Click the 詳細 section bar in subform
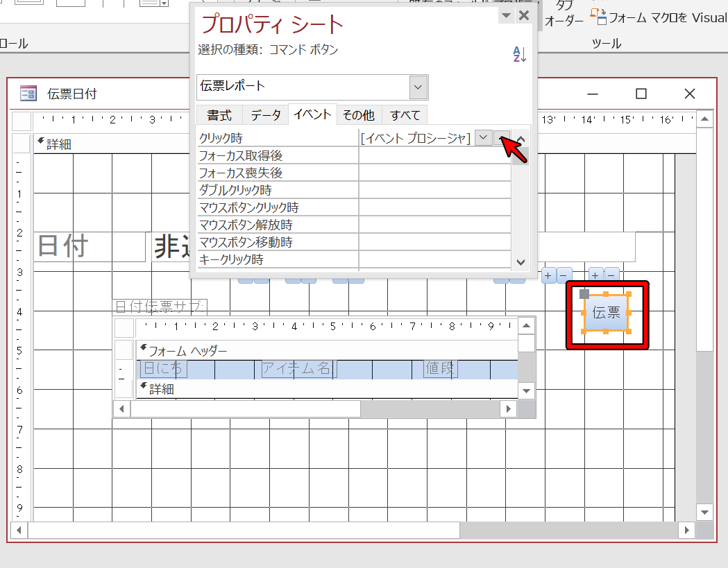728x568 pixels. 327,389
